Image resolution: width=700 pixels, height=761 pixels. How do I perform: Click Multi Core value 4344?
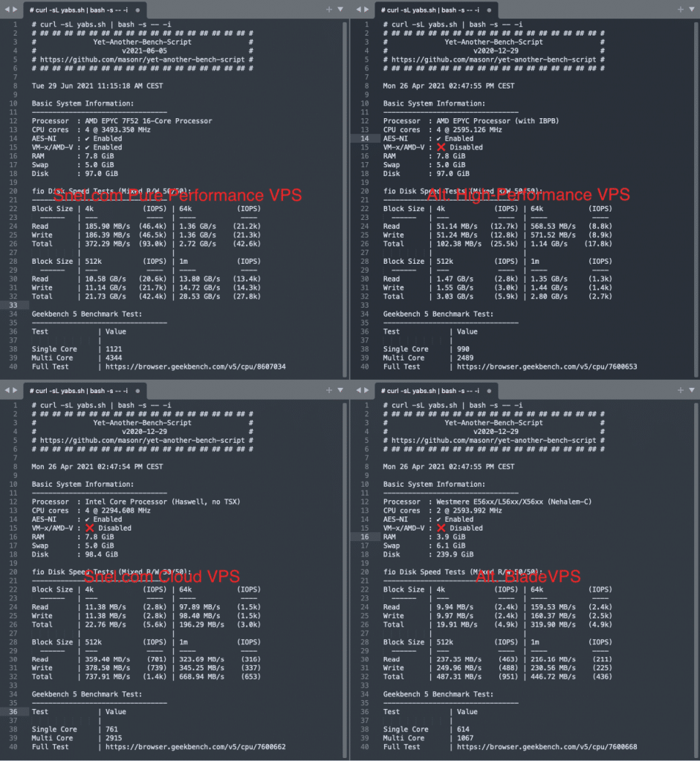point(114,357)
